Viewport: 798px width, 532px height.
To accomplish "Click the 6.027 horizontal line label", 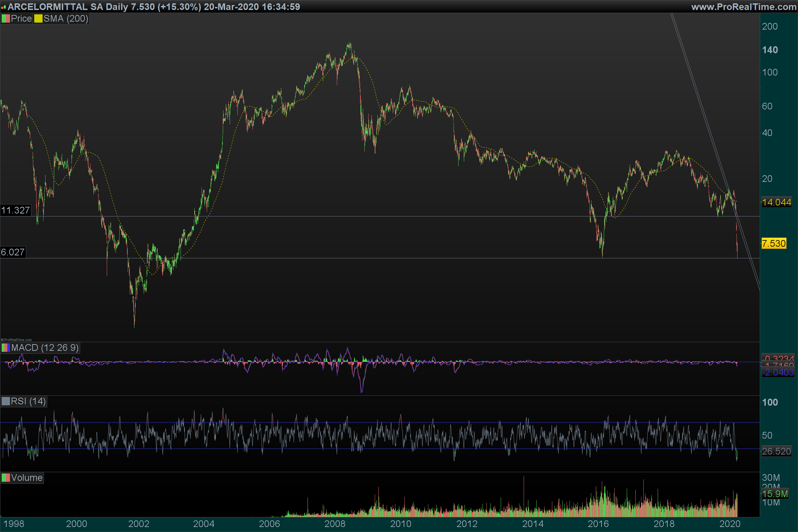I will pyautogui.click(x=13, y=252).
